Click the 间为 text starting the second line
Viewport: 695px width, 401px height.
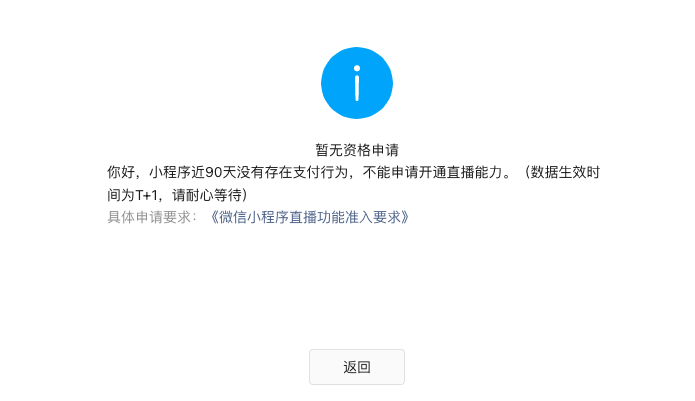(x=121, y=195)
